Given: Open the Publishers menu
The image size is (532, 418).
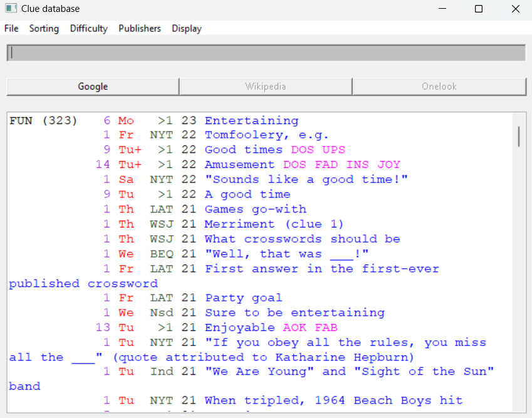Looking at the screenshot, I should 139,28.
